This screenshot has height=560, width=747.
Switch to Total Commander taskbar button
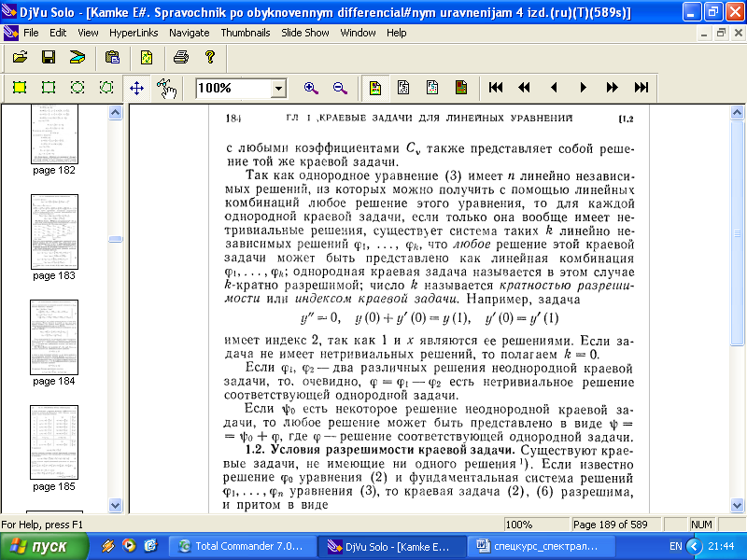[x=242, y=546]
